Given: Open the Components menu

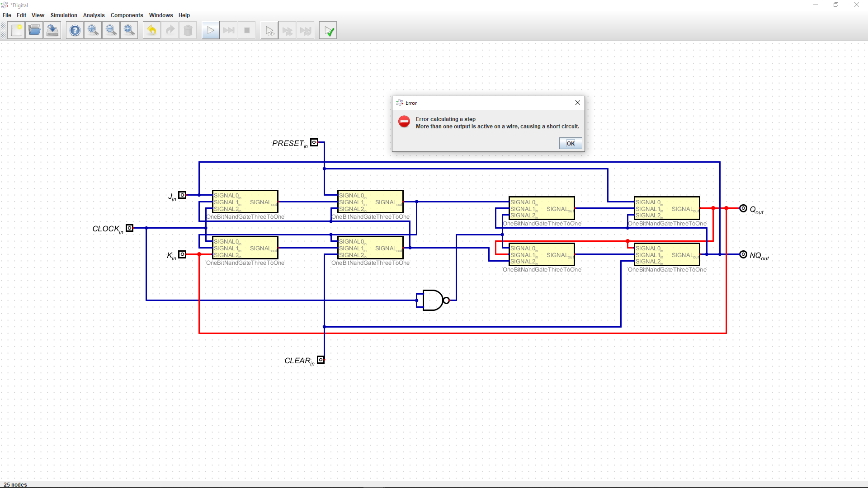Looking at the screenshot, I should click(127, 15).
